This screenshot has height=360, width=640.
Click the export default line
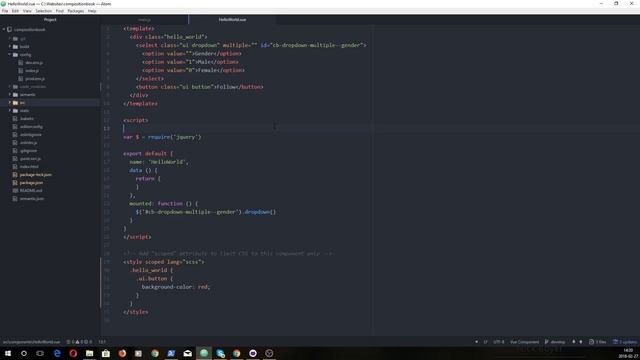[x=148, y=153]
